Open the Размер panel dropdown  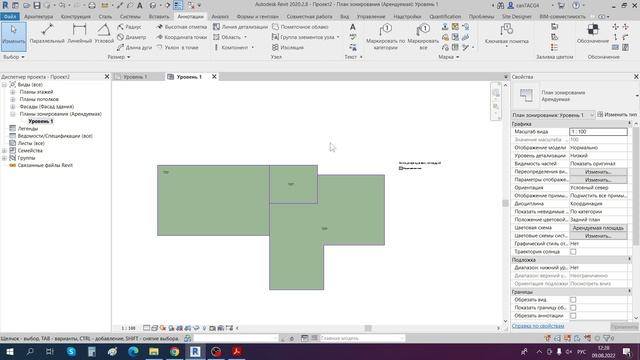pyautogui.click(x=119, y=57)
